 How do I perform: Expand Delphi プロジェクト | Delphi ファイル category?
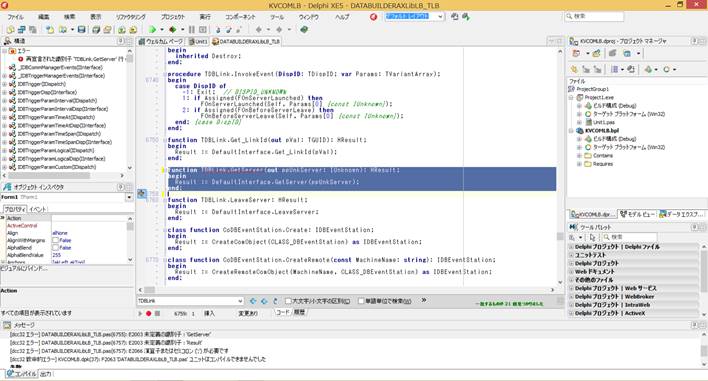(571, 247)
